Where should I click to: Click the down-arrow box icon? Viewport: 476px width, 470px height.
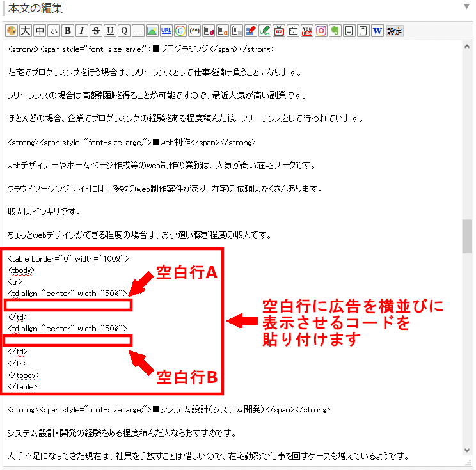[349, 31]
